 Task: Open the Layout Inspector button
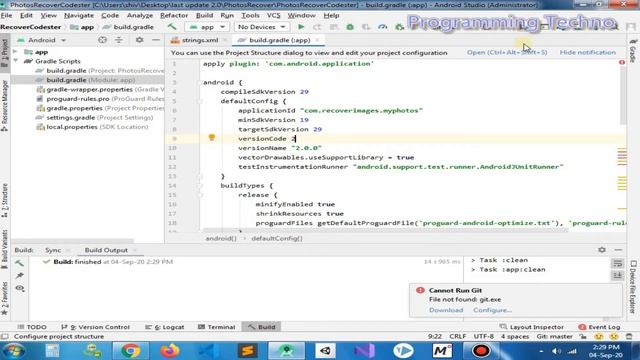click(531, 327)
